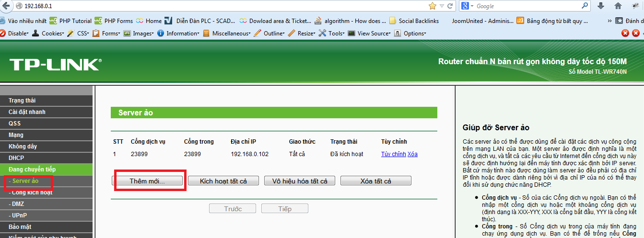The image size is (644, 238).
Task: Click the 'Giúp đỡ Server ảo' help heading
Action: pos(496,128)
